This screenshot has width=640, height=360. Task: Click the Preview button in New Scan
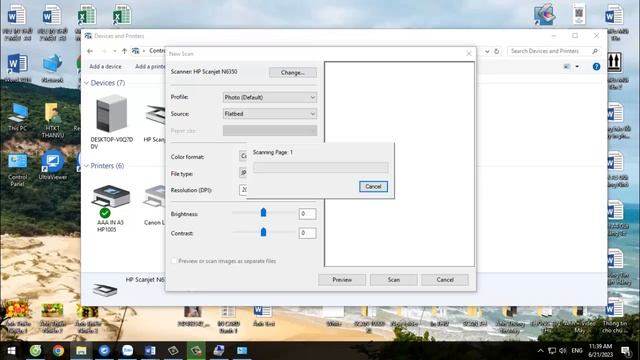coord(342,280)
